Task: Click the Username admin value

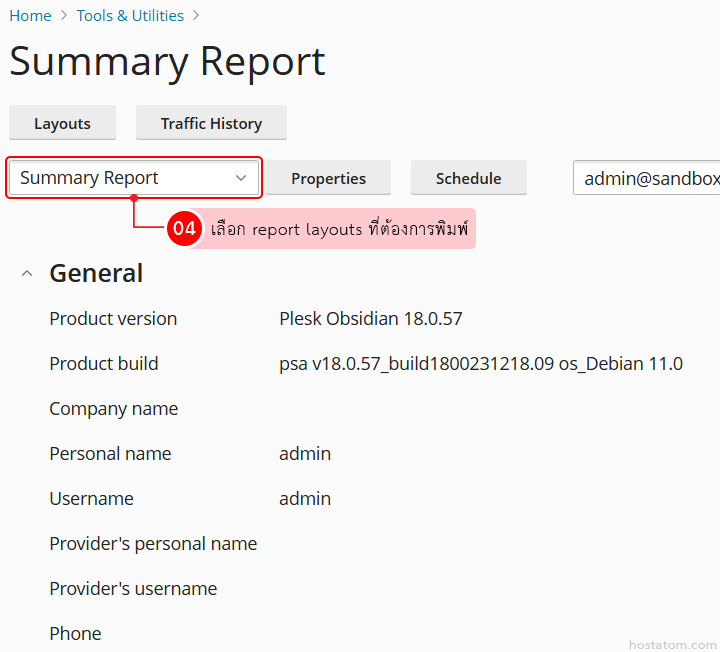Action: pyautogui.click(x=305, y=499)
